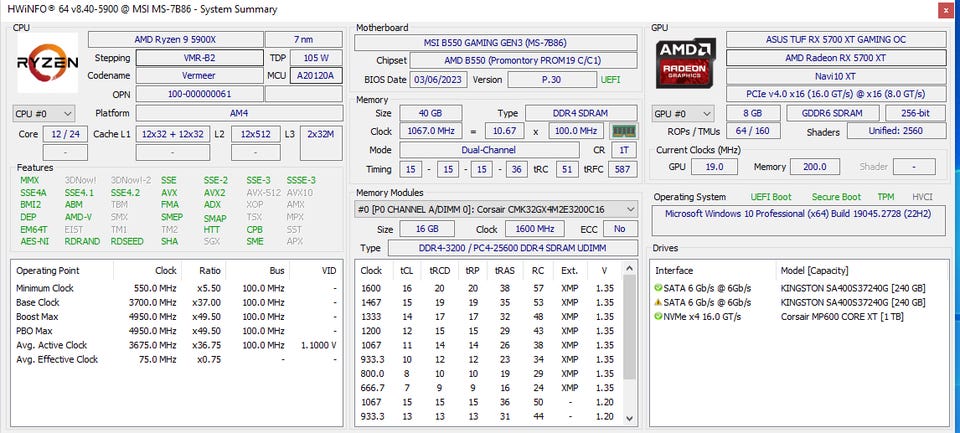Click the module size 16 GB field
The image size is (960, 433).
pos(427,229)
